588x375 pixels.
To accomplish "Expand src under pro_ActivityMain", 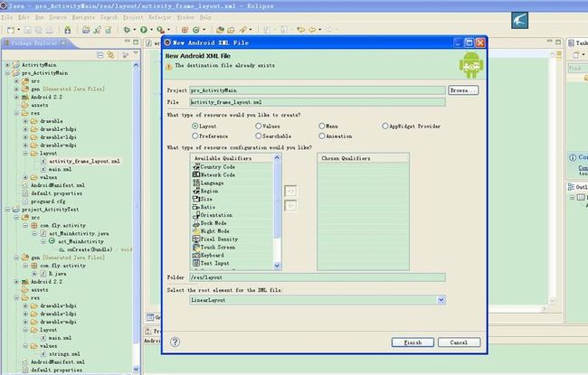I will click(x=16, y=81).
